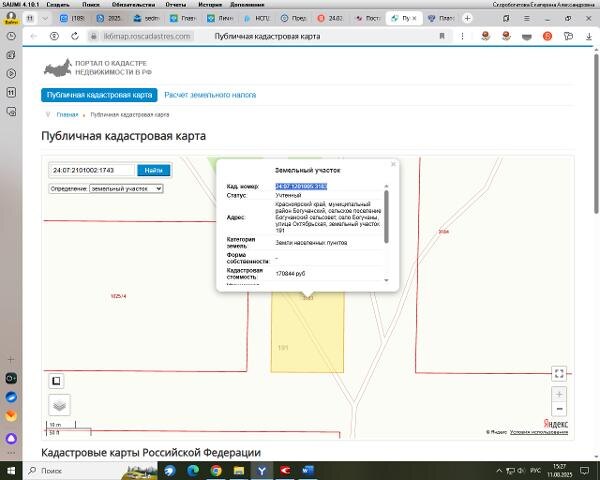Open the three-dot menu in address bar
The width and height of the screenshot is (600, 480).
(x=462, y=36)
